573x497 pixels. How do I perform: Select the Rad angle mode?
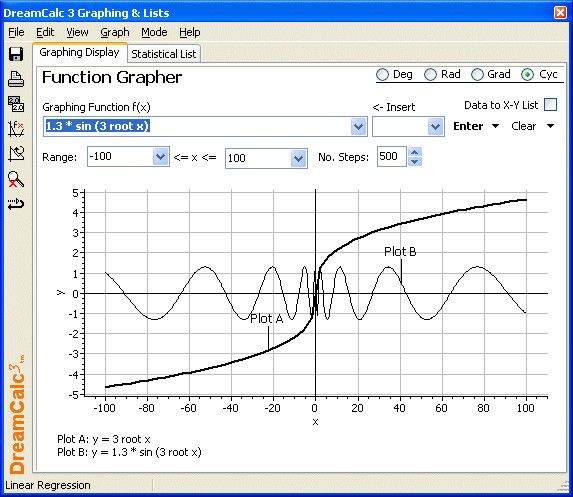(430, 75)
